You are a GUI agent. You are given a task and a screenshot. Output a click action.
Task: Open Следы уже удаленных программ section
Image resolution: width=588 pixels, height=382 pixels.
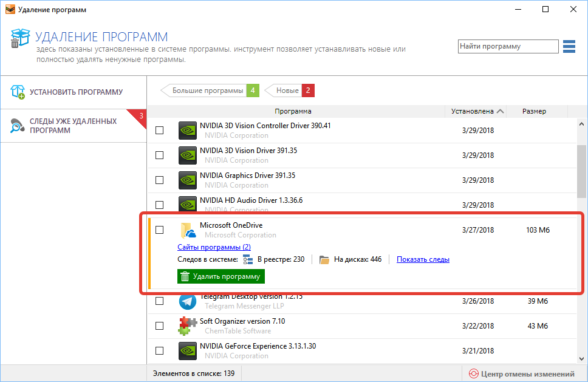(73, 126)
